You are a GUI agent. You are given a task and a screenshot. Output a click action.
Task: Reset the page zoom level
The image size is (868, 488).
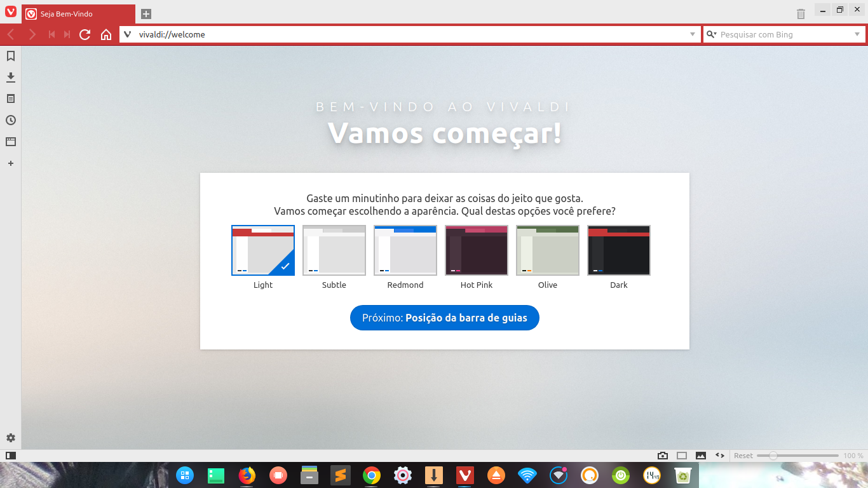click(x=743, y=456)
